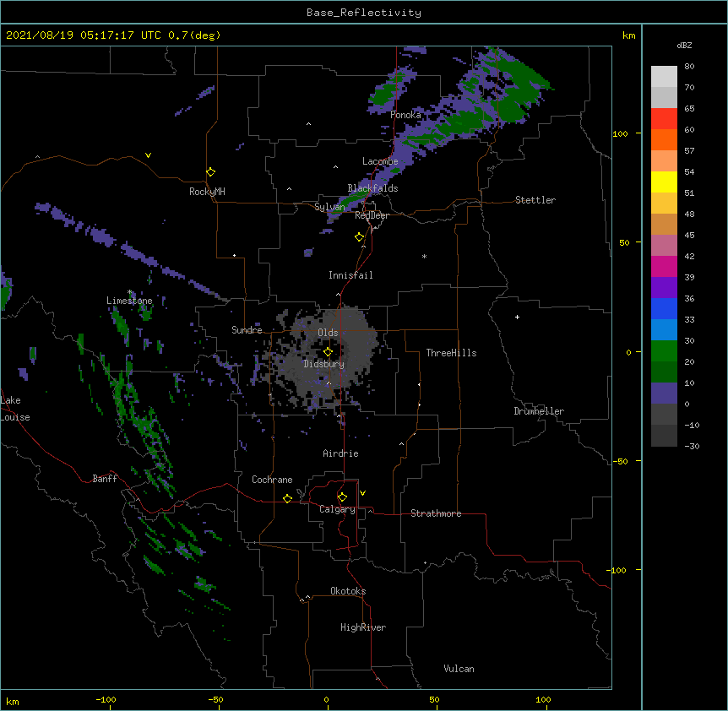Click the 57 value in the dBZ legend
The height and width of the screenshot is (711, 728).
pos(689,151)
